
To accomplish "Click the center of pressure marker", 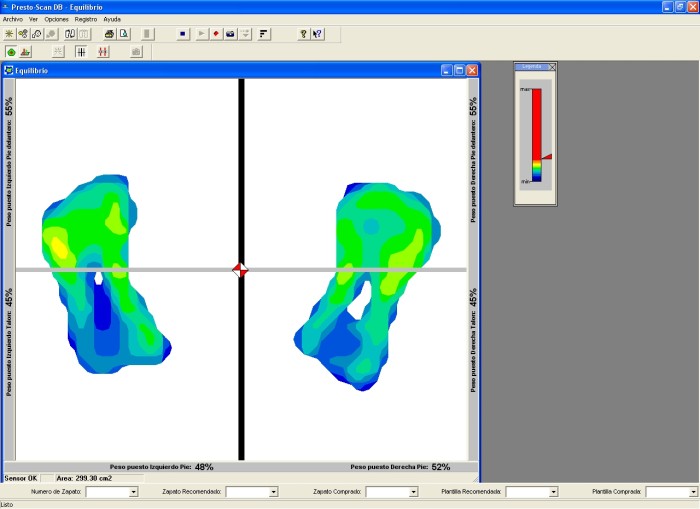I will click(x=240, y=270).
